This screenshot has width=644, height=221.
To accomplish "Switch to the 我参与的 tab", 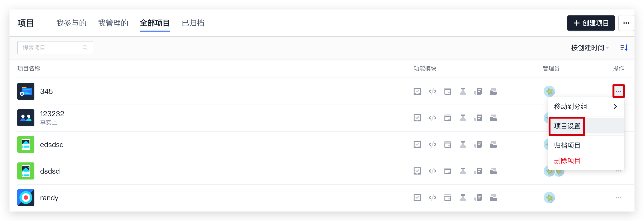I will [71, 23].
